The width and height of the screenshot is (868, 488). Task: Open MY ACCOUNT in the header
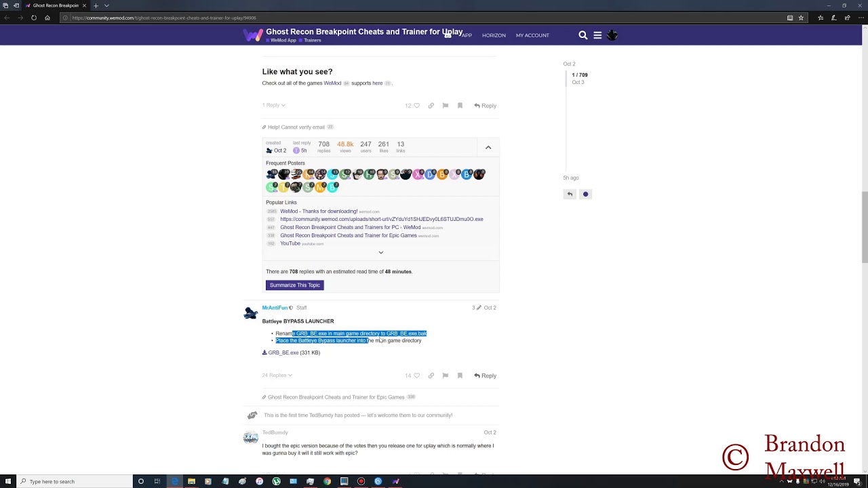[532, 35]
